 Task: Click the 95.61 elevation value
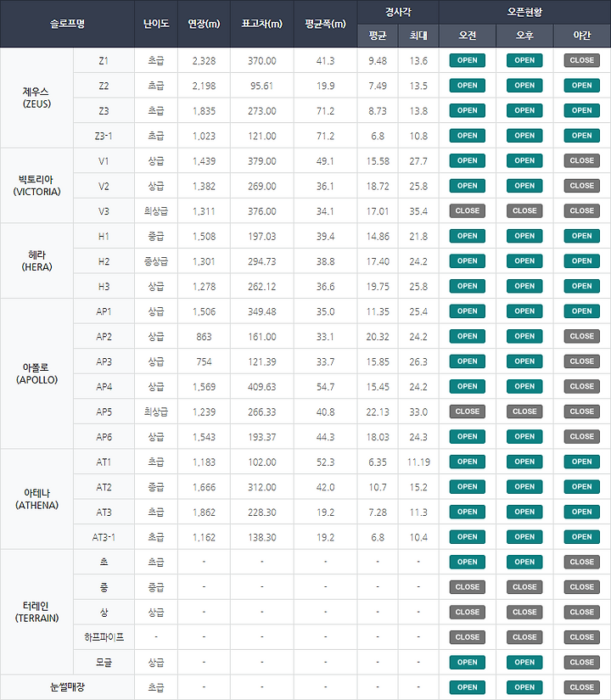click(x=262, y=86)
